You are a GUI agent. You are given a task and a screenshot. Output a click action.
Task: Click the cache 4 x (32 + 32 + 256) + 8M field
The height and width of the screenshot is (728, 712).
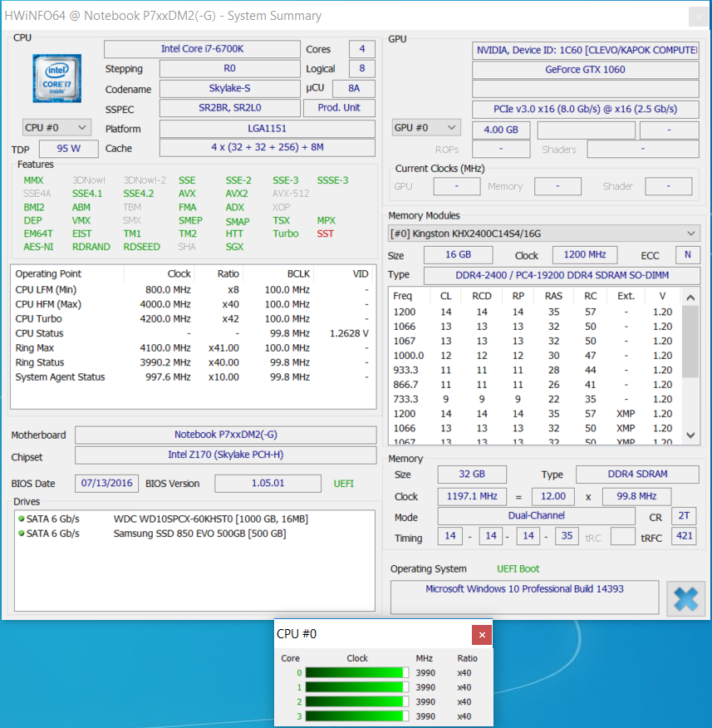[x=267, y=148]
